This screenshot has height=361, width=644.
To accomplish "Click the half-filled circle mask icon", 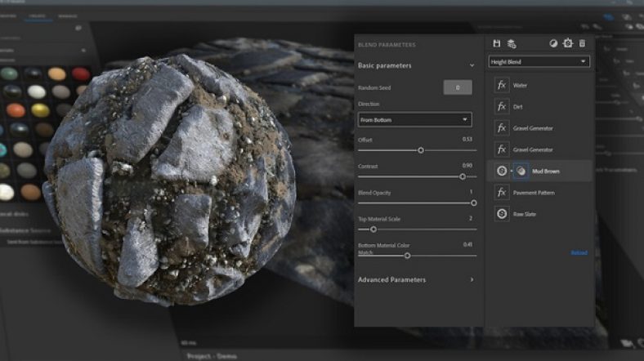I will 553,43.
